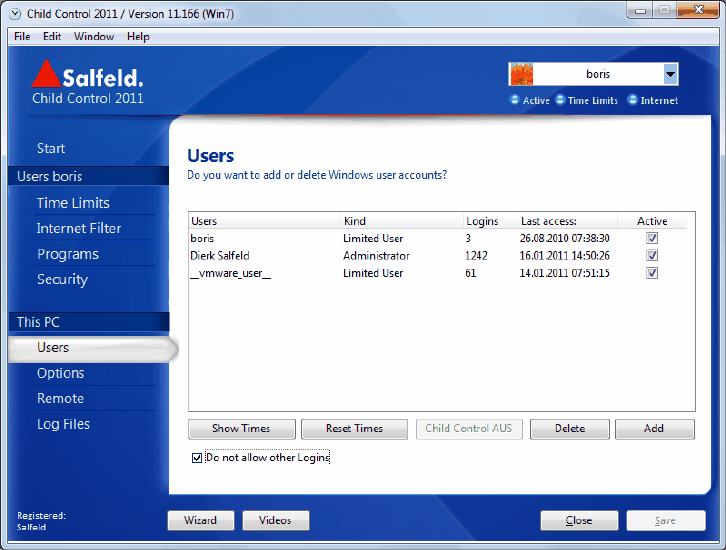
Task: Open the Videos button
Action: click(x=275, y=520)
